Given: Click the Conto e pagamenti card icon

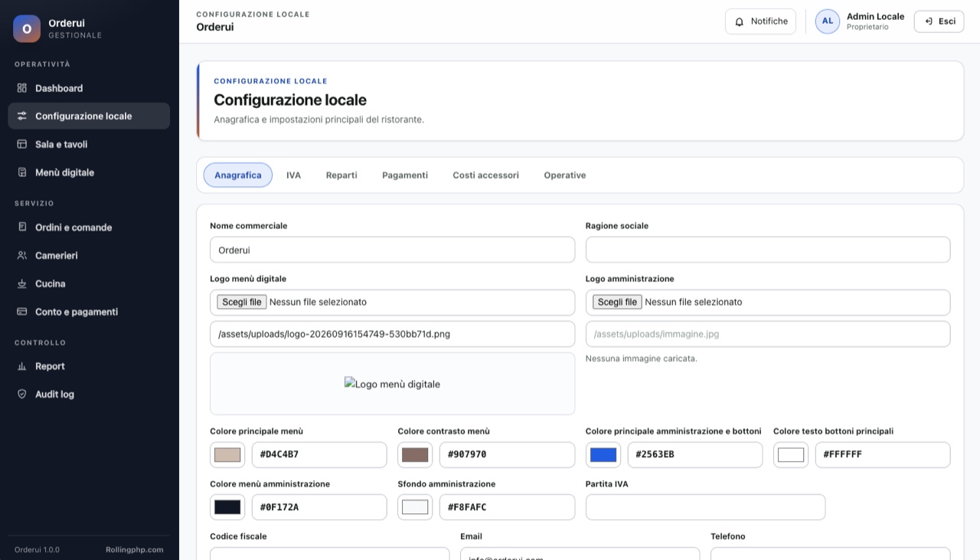Looking at the screenshot, I should click(x=21, y=312).
